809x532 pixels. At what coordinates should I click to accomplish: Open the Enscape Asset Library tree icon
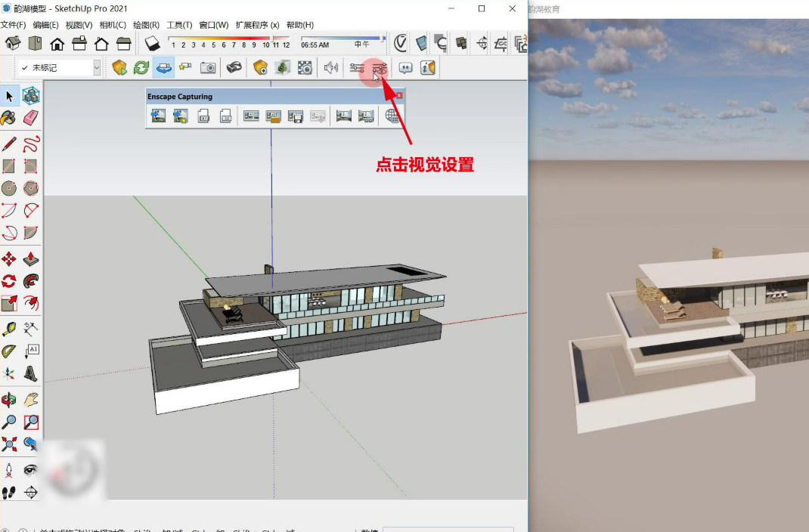(282, 67)
